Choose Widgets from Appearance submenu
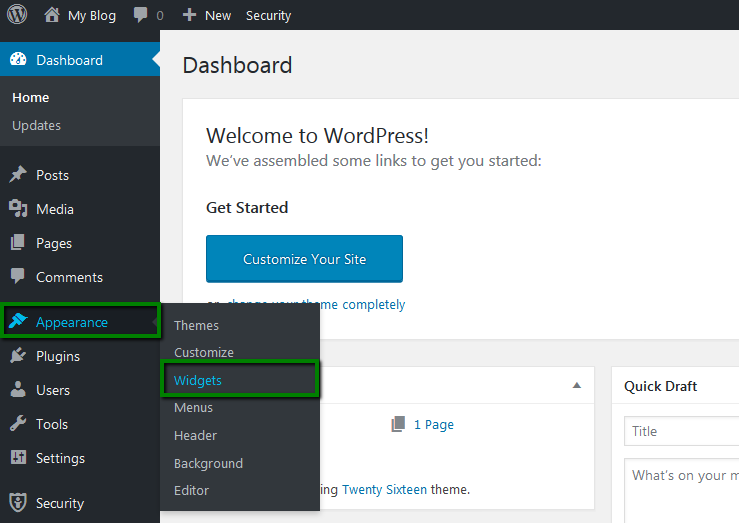This screenshot has width=739, height=523. (x=197, y=380)
